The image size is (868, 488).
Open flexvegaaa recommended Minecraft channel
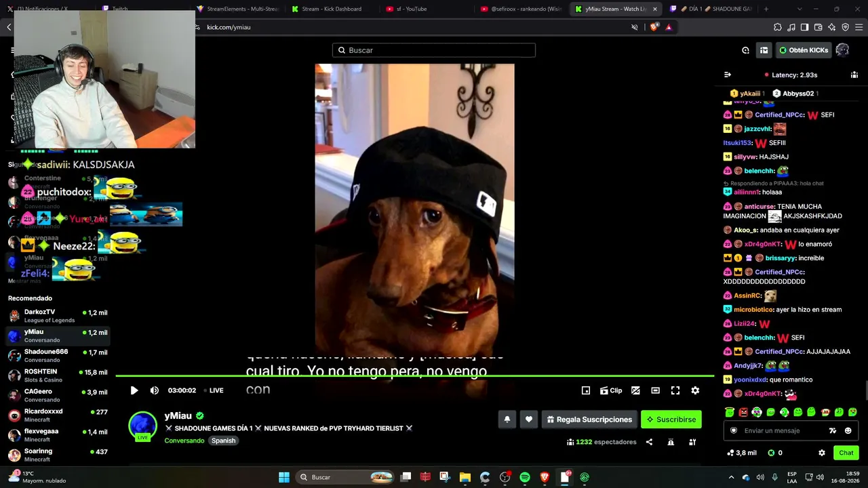(58, 434)
